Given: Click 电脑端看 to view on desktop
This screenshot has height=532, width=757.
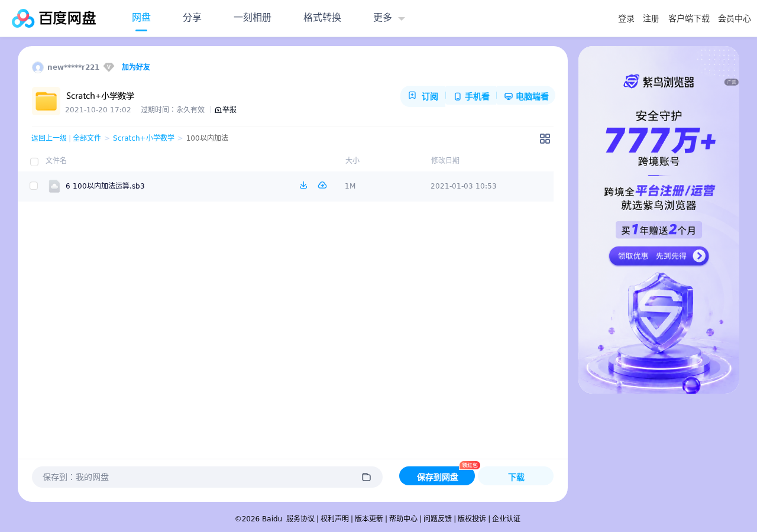Looking at the screenshot, I should [526, 96].
